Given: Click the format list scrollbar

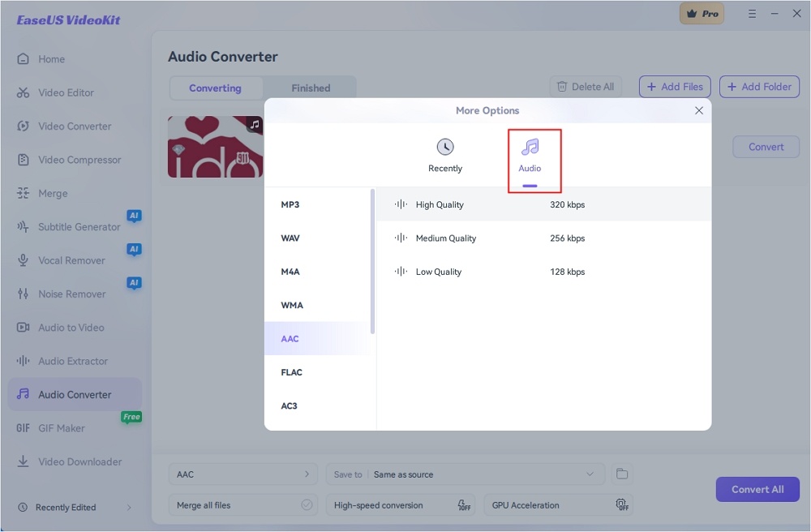Looking at the screenshot, I should coord(373,260).
